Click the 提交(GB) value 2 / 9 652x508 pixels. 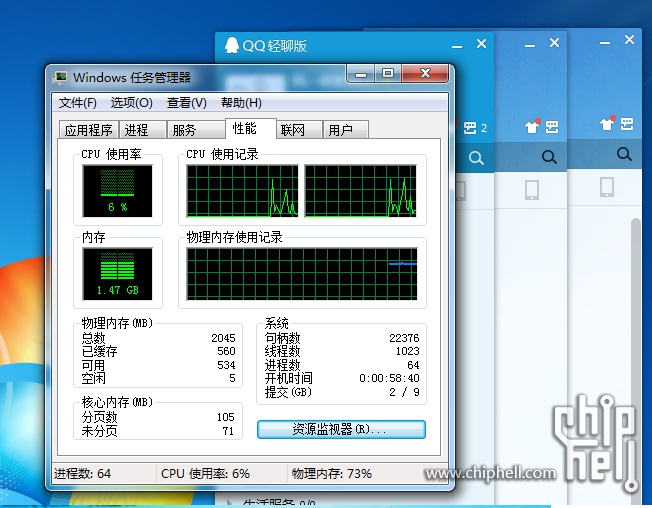pyautogui.click(x=404, y=392)
